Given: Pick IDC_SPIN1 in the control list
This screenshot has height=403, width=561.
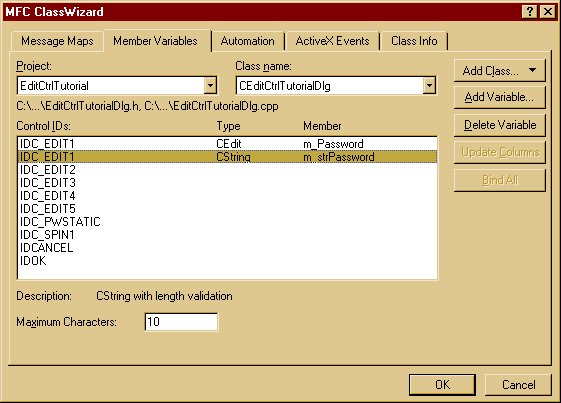Looking at the screenshot, I should point(227,235).
